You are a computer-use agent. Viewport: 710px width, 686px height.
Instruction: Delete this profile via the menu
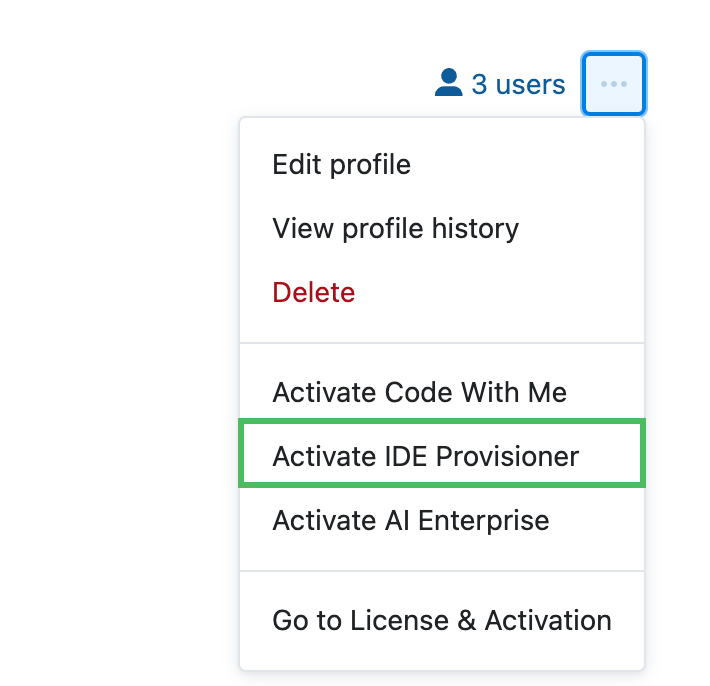coord(313,292)
